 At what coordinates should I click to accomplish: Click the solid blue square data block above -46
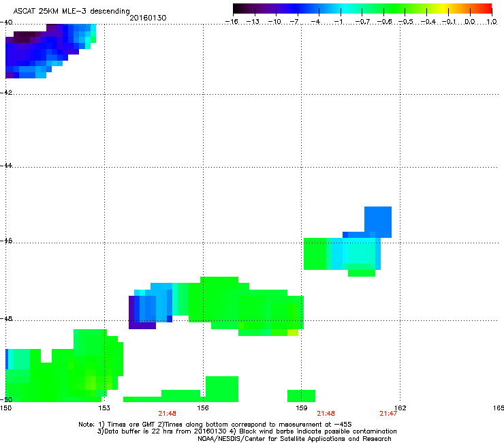click(x=378, y=222)
